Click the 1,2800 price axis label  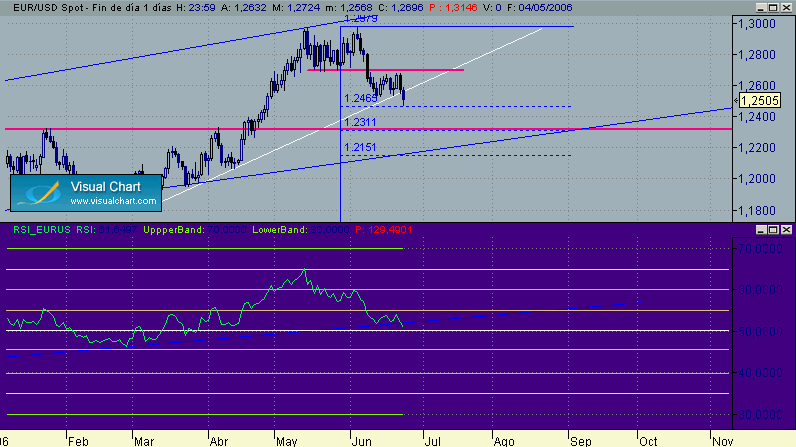(756, 55)
